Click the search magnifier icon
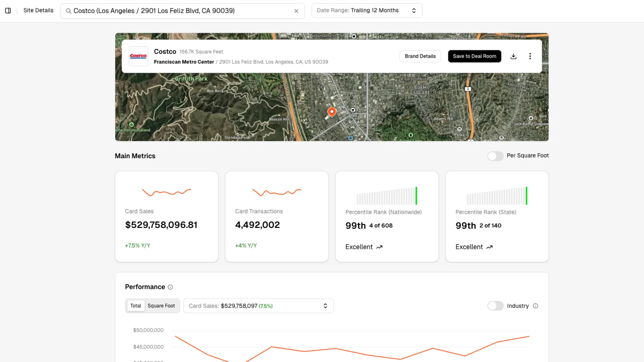Image resolution: width=644 pixels, height=362 pixels. coord(68,11)
